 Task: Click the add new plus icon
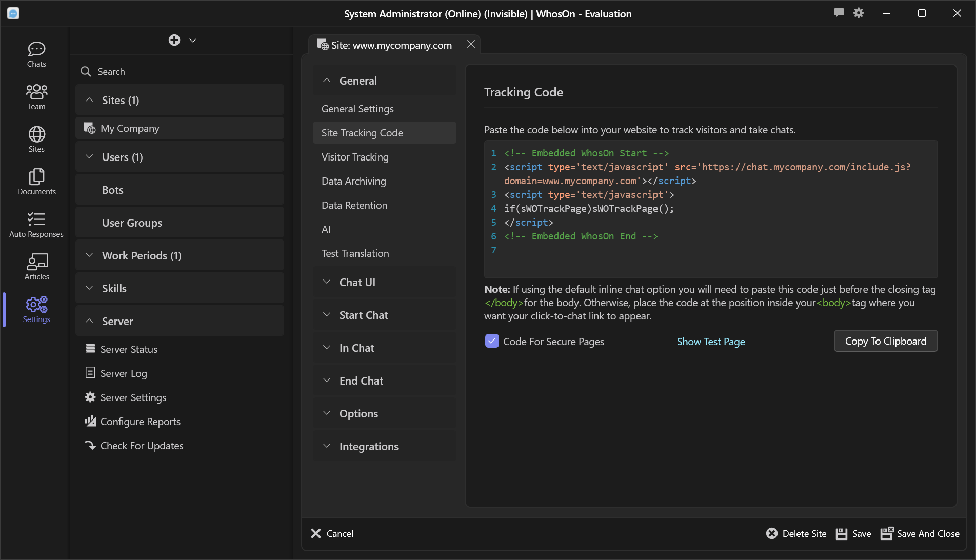pyautogui.click(x=174, y=40)
